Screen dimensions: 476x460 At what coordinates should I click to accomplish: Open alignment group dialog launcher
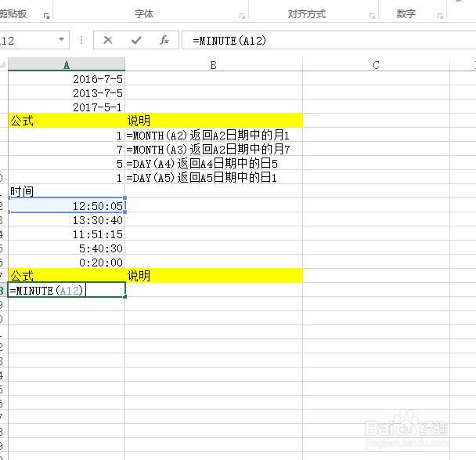[372, 16]
